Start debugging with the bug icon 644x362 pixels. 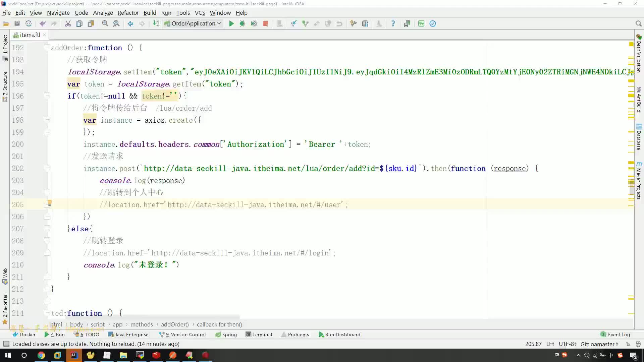pos(243,23)
